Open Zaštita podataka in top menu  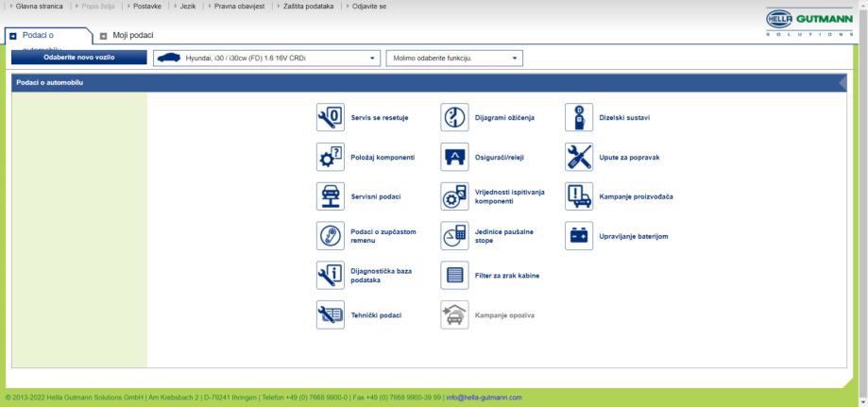[x=308, y=6]
